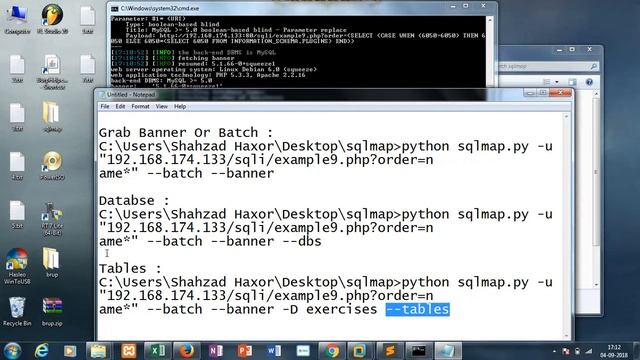The height and width of the screenshot is (360, 640).
Task: Select the Computer desktop icon
Action: coord(17,19)
